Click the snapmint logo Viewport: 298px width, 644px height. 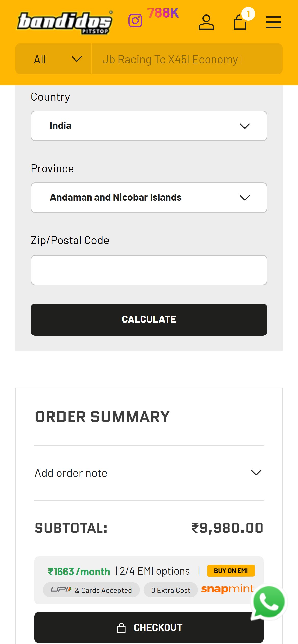227,589
